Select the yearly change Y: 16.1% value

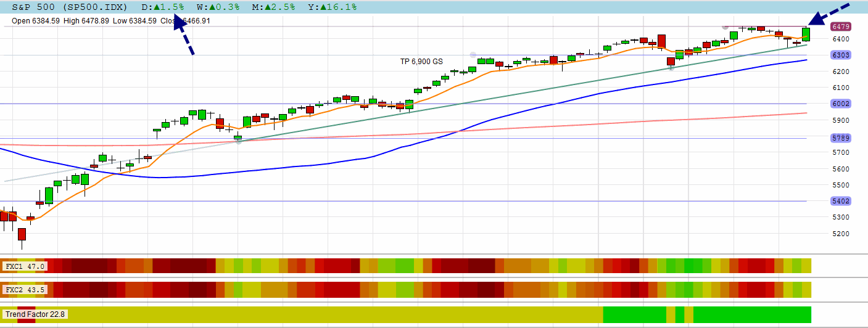pos(333,7)
